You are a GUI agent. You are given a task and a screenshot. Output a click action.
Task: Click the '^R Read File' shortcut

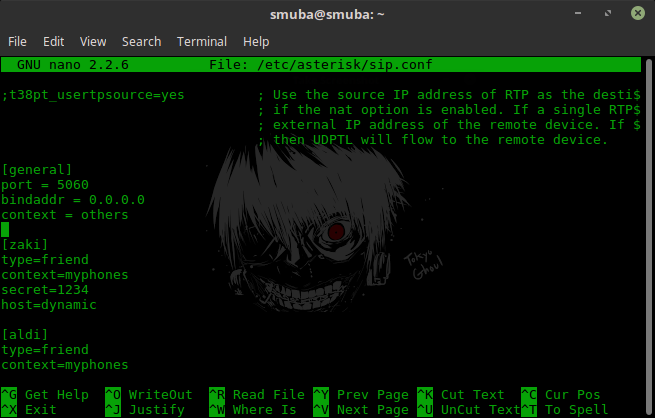tap(257, 395)
